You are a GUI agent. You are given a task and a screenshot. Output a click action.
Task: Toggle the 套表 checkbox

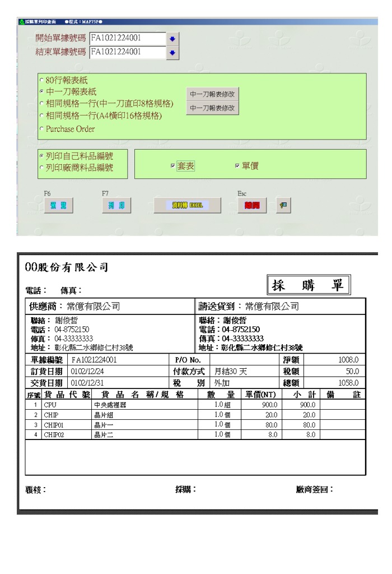click(173, 166)
